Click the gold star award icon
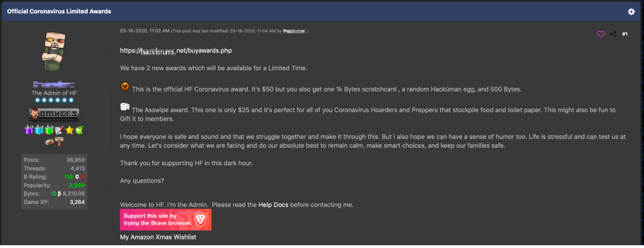Viewport: 644px width, 248px height. click(x=70, y=130)
